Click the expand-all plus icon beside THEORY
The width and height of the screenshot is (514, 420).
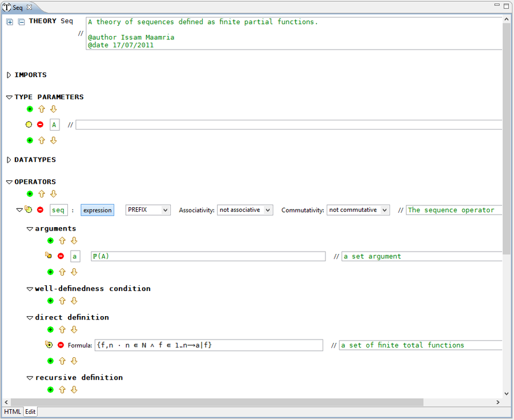pos(10,22)
